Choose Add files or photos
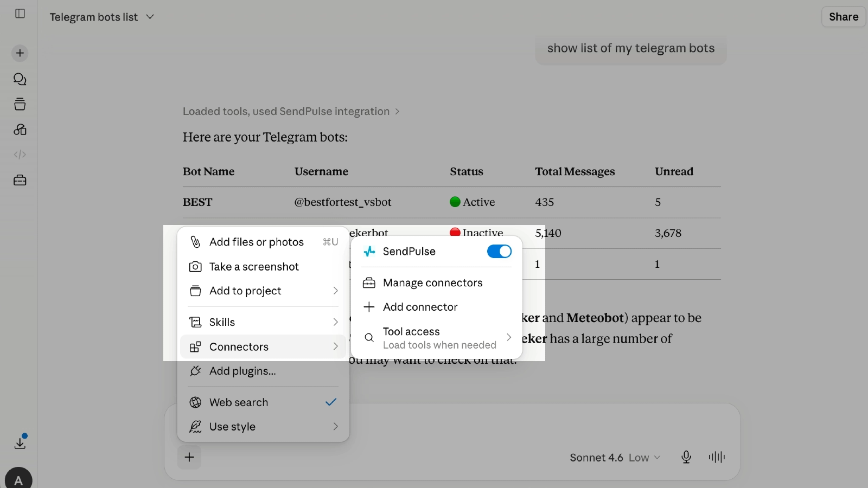Viewport: 868px width, 488px height. click(x=263, y=242)
